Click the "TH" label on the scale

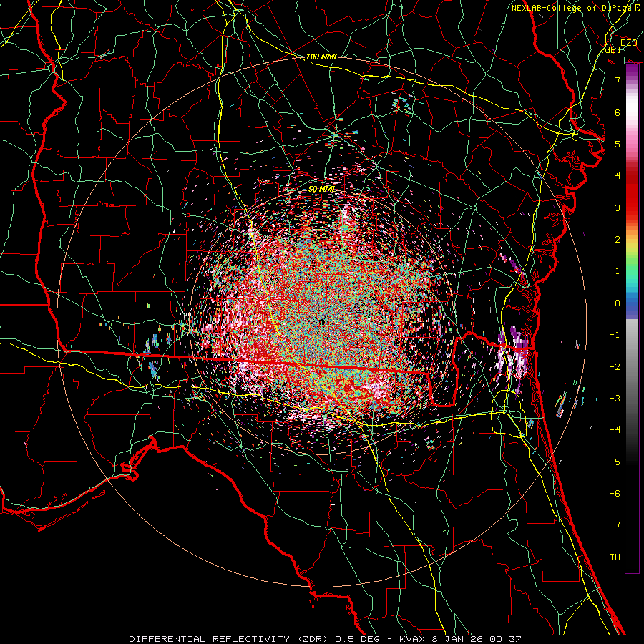click(615, 557)
